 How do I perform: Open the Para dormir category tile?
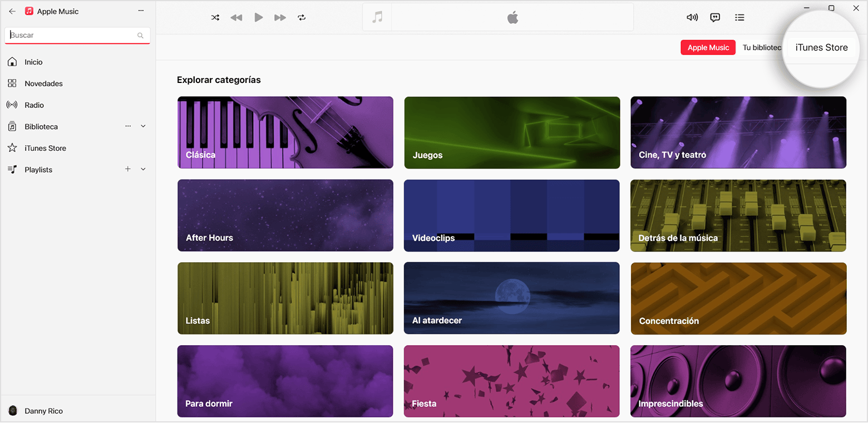(x=285, y=381)
